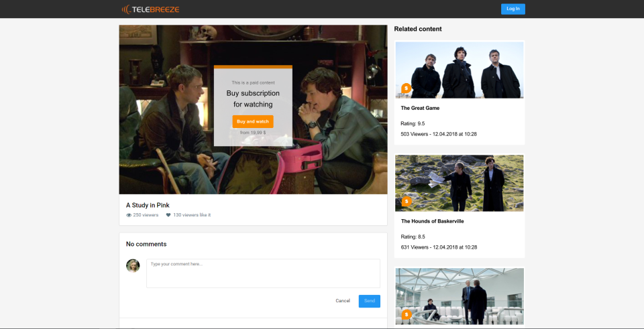
Task: Click the Cancel comment button
Action: [x=343, y=301]
